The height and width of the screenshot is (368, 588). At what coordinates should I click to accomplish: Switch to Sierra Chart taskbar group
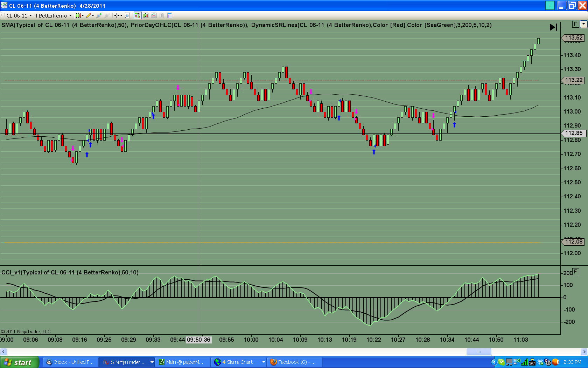[x=239, y=362]
